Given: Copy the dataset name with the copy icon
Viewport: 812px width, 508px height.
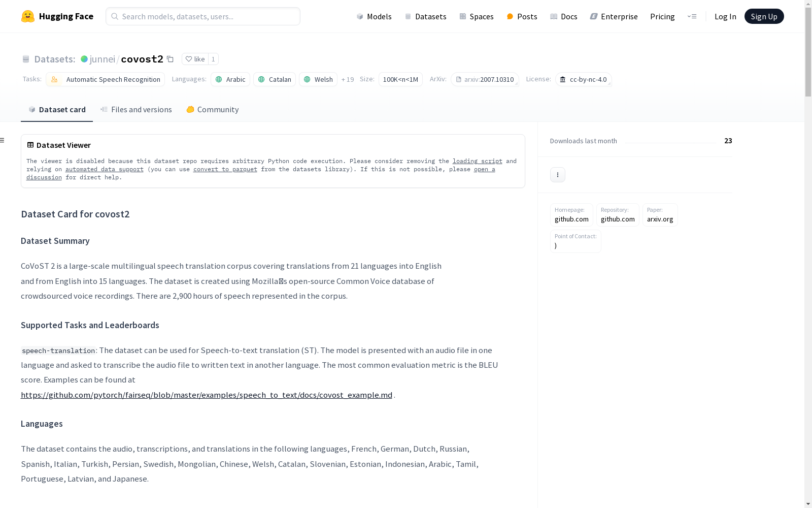Looking at the screenshot, I should click(x=171, y=59).
